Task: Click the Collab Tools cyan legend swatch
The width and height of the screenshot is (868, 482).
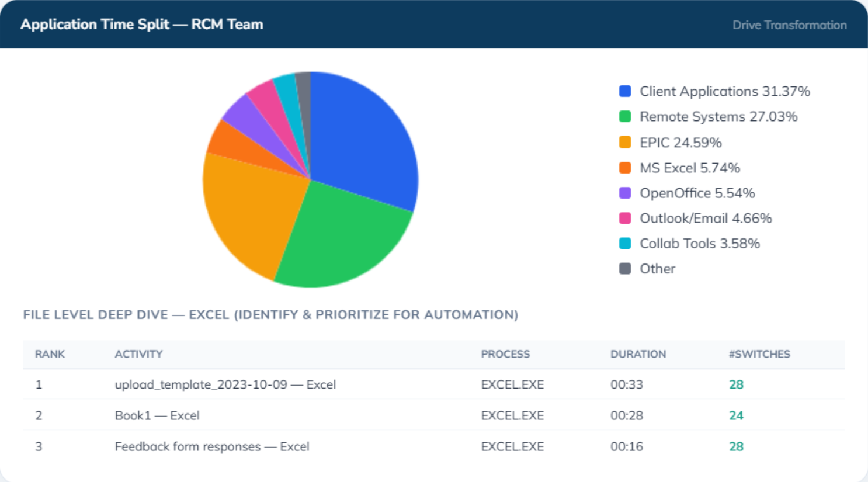Action: [624, 243]
